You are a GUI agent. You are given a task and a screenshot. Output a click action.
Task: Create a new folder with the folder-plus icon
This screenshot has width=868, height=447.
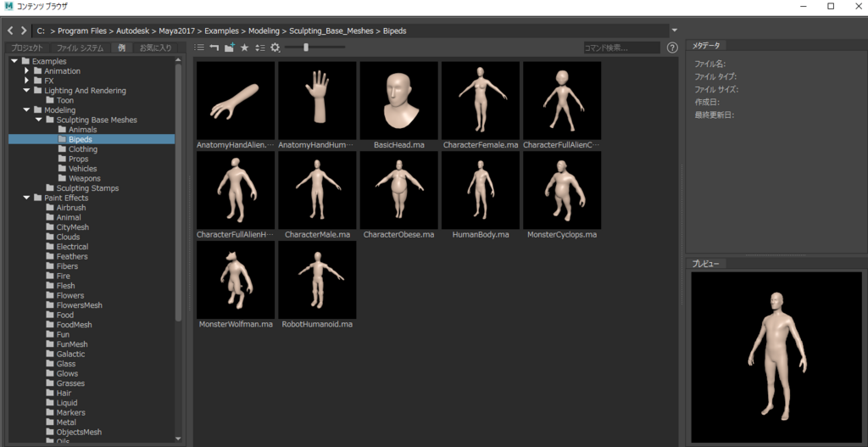(x=230, y=47)
